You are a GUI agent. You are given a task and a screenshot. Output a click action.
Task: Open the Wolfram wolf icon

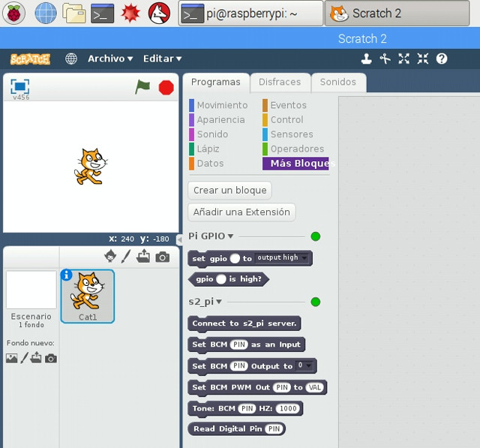(159, 14)
